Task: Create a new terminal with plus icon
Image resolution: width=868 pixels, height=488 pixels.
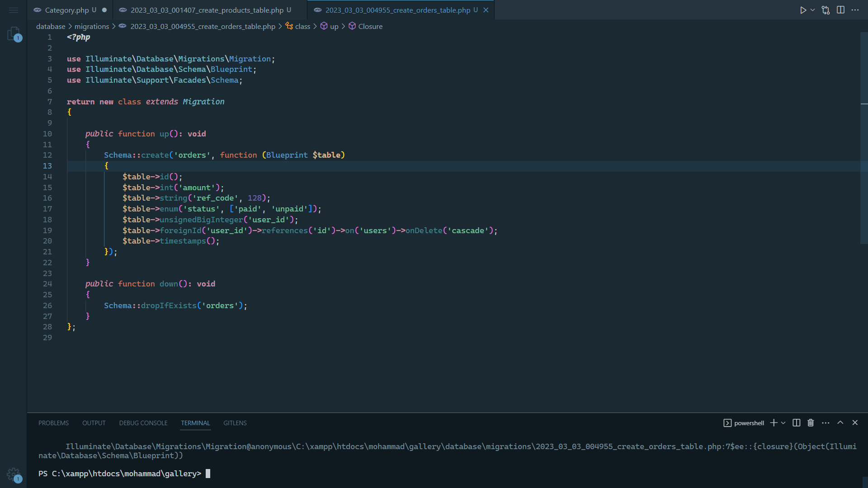Action: point(774,423)
